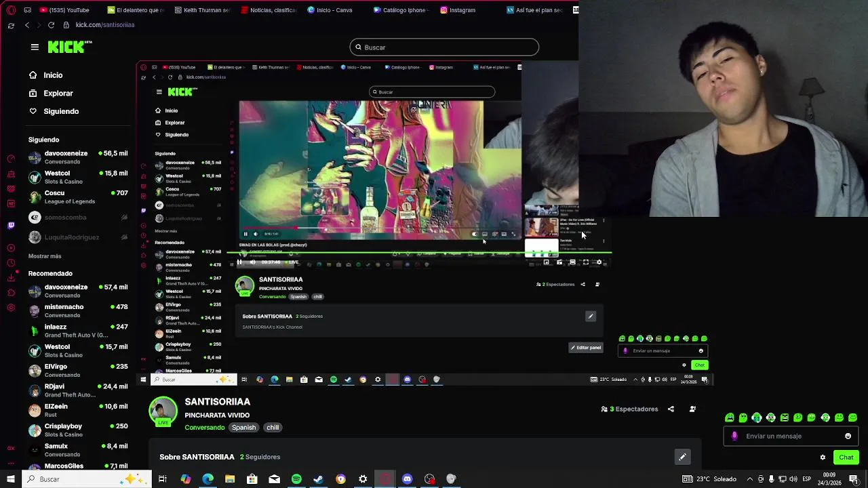Expand Mostrar más in followed list

pos(45,256)
